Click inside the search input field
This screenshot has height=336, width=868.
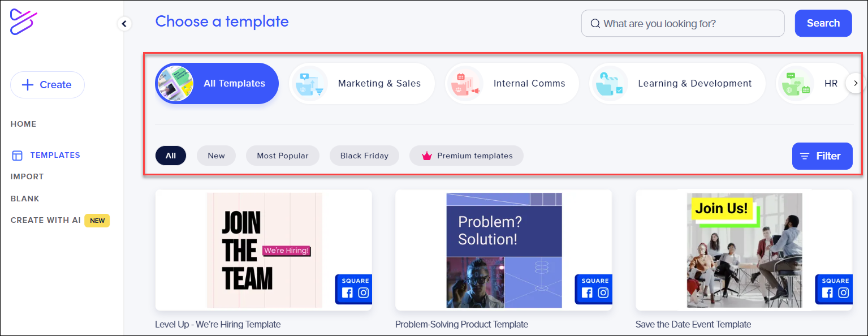[x=682, y=23]
